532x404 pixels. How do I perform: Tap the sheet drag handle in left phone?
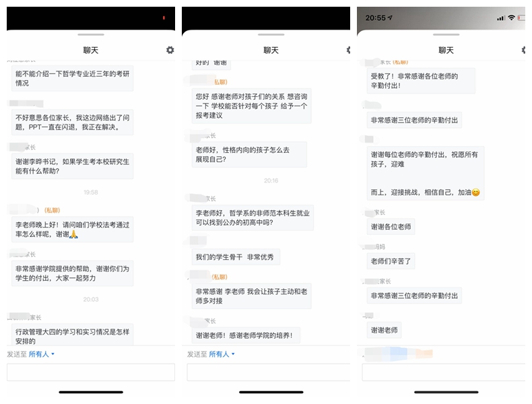point(91,34)
